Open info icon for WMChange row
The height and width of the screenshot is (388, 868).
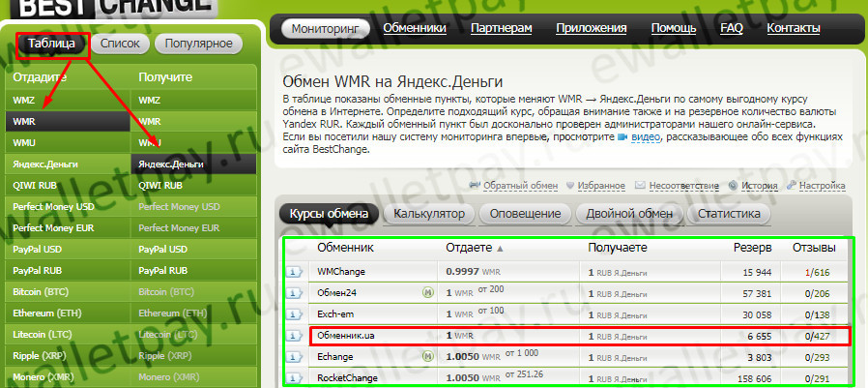click(295, 272)
